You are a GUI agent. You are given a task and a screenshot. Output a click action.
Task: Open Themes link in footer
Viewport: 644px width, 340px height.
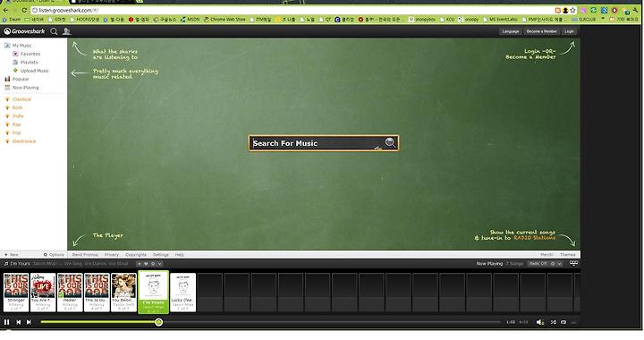point(568,255)
